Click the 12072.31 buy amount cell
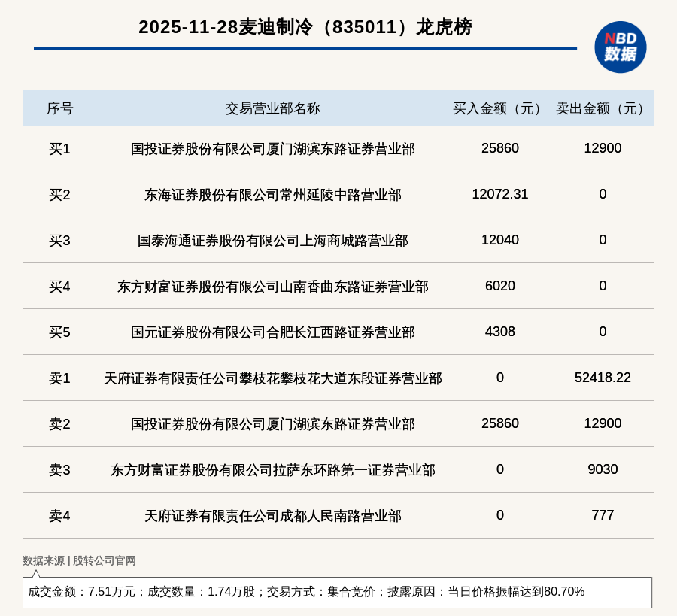This screenshot has height=616, width=677. click(x=499, y=194)
